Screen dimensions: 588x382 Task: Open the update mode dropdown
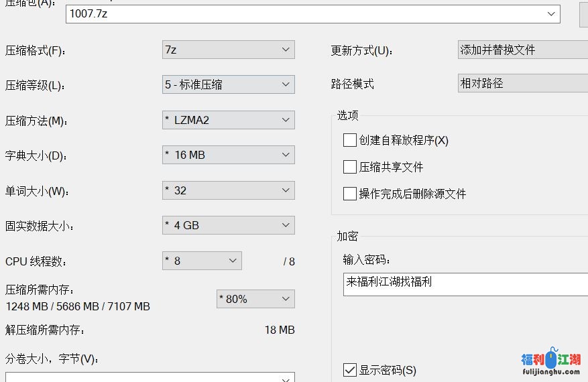523,50
